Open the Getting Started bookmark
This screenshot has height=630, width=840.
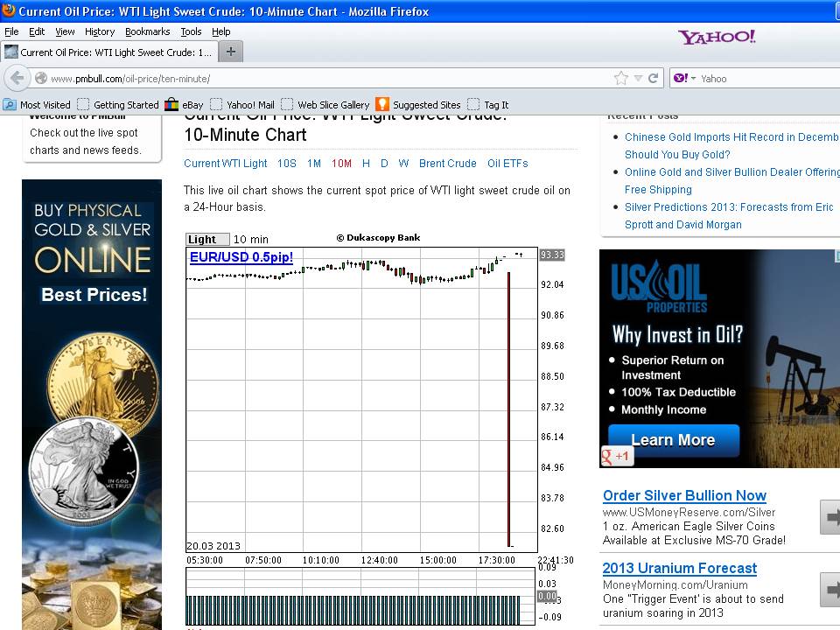pos(118,104)
